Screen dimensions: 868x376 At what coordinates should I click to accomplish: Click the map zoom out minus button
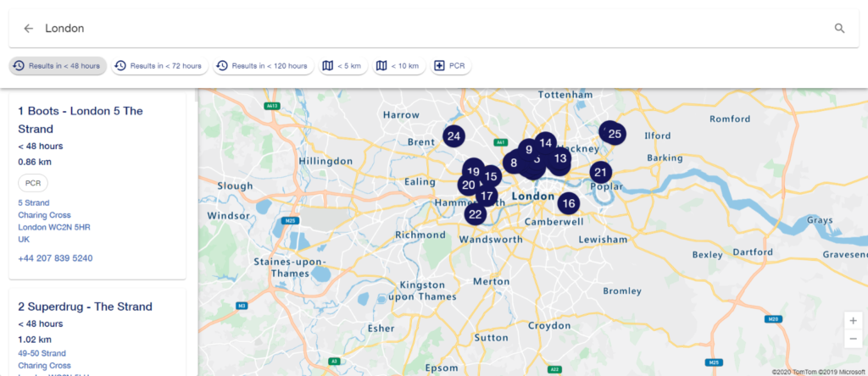[853, 339]
